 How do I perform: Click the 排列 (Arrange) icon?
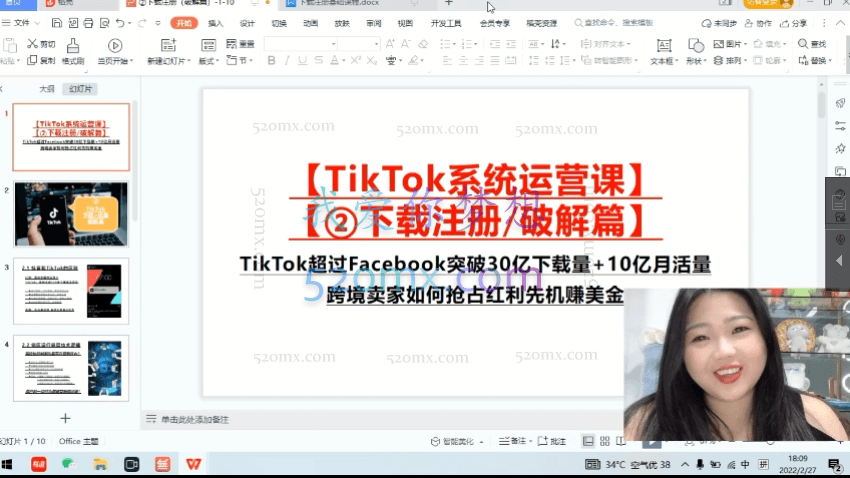718,60
